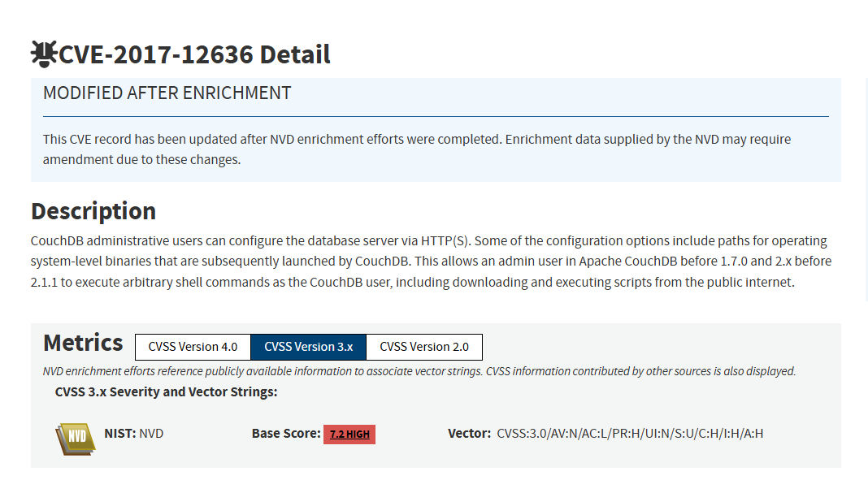Screen dimensions: 868x480
Task: Click the enrichment notice paragraph text
Action: pyautogui.click(x=417, y=149)
